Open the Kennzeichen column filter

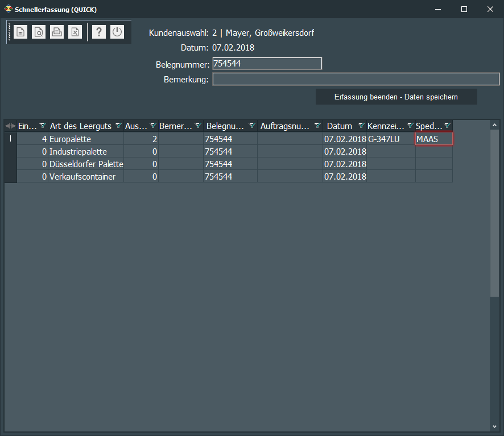coord(410,126)
